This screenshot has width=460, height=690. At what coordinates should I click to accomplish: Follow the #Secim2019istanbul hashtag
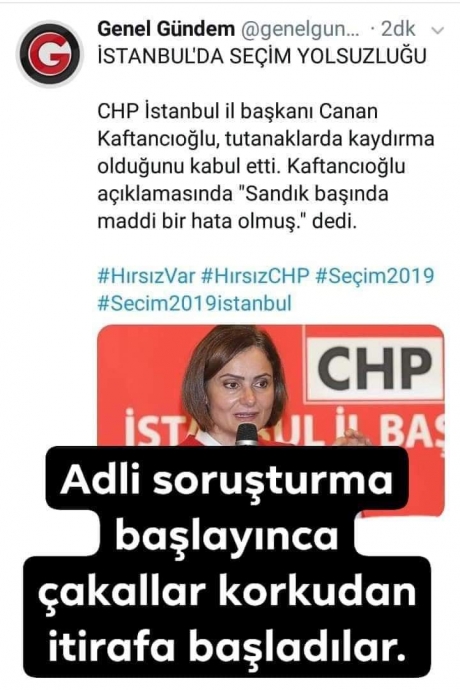195,303
